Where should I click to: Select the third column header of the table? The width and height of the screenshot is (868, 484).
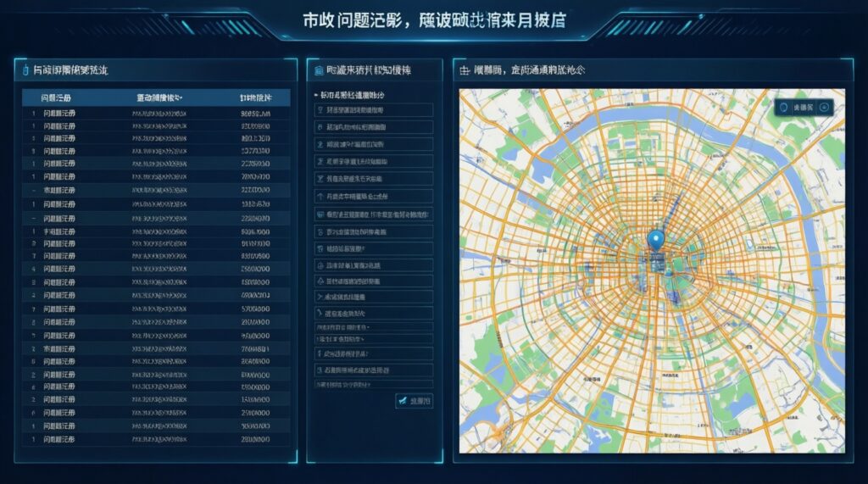256,98
